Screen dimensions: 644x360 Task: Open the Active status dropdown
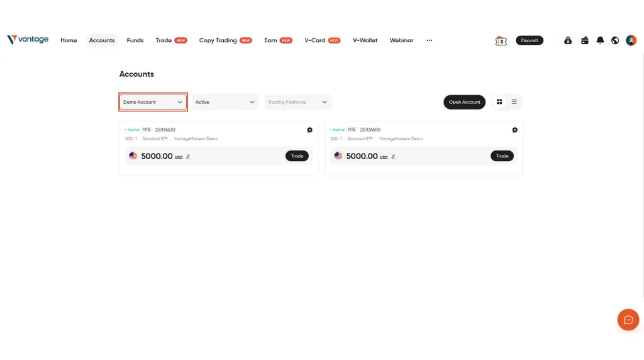tap(225, 102)
